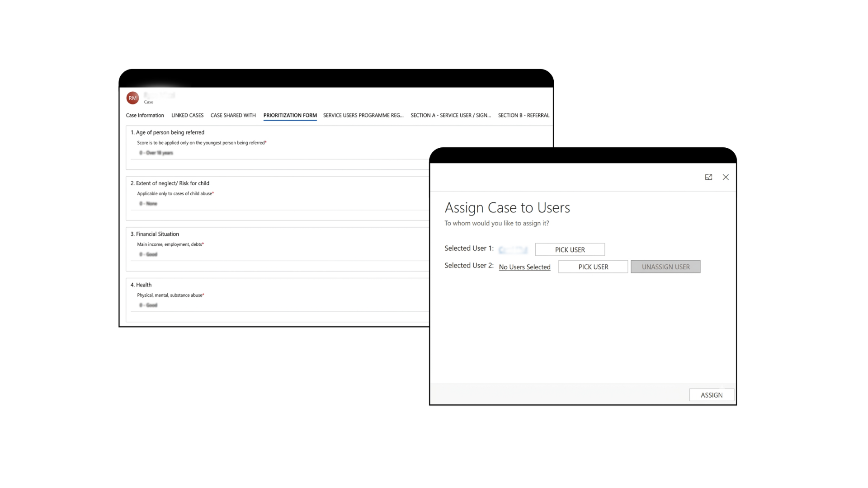Click '1. Age of person being referred' heading

point(167,132)
